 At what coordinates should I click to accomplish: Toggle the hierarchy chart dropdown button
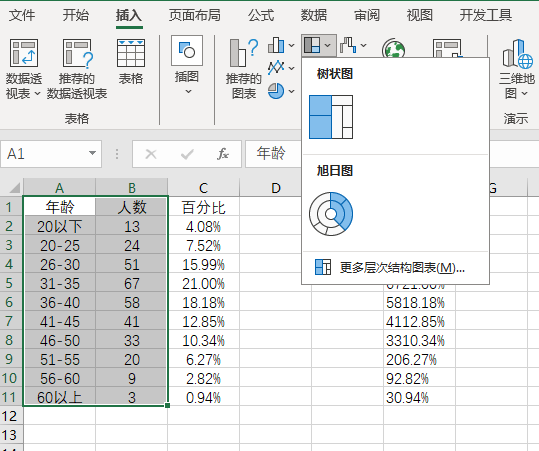[319, 45]
